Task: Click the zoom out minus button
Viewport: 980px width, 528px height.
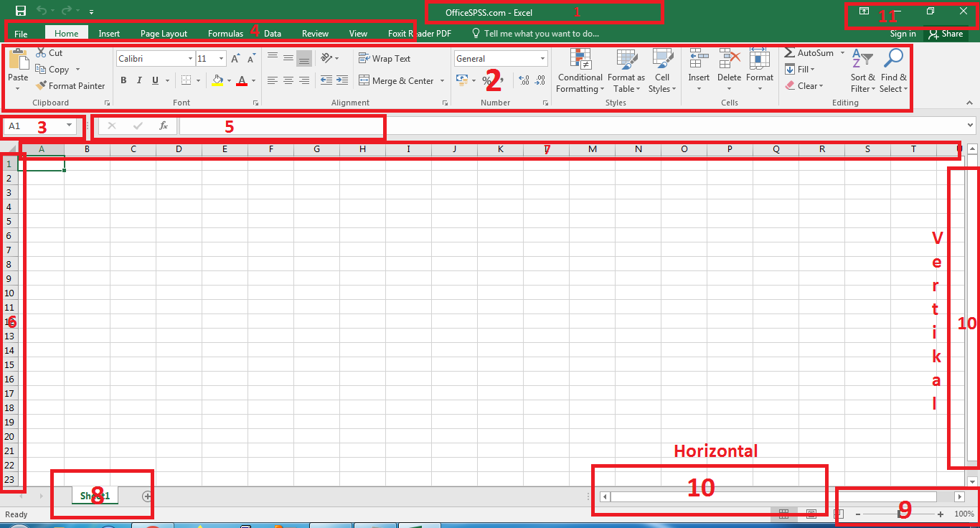Action: pos(858,514)
